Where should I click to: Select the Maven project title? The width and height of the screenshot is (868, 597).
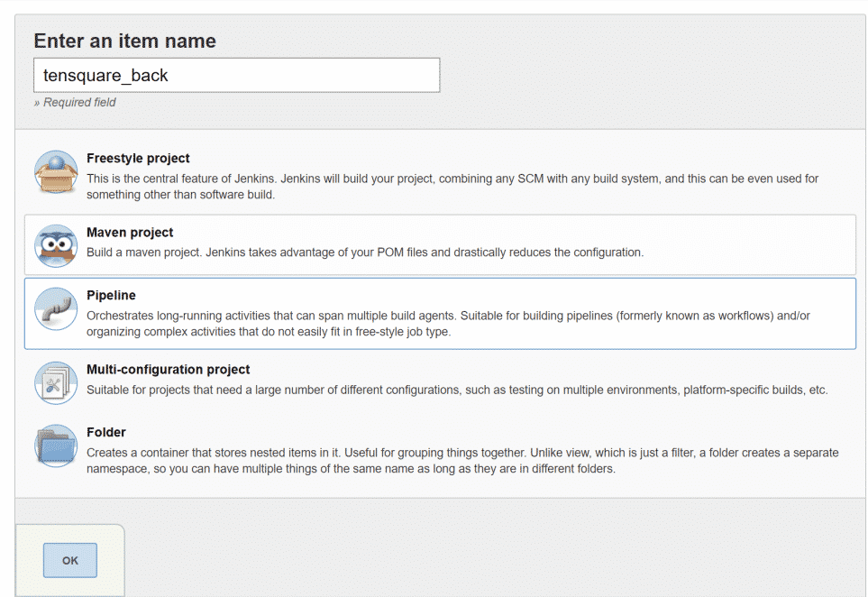[x=130, y=233]
